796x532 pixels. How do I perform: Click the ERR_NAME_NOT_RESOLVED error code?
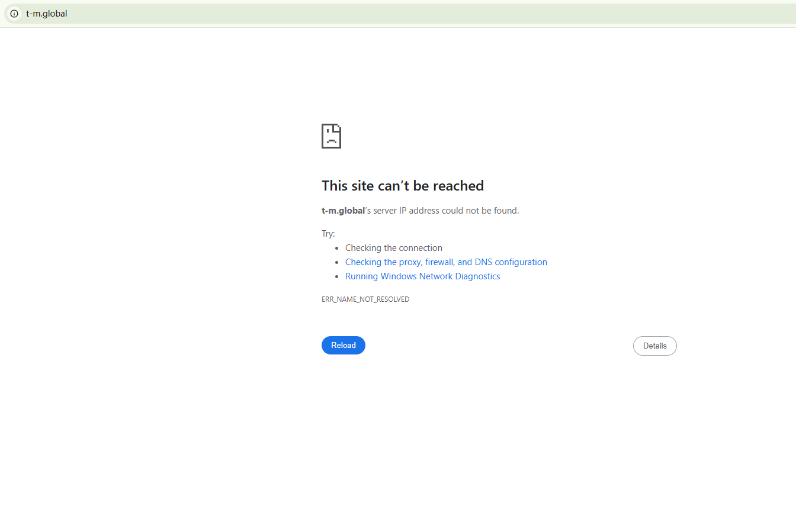point(365,299)
